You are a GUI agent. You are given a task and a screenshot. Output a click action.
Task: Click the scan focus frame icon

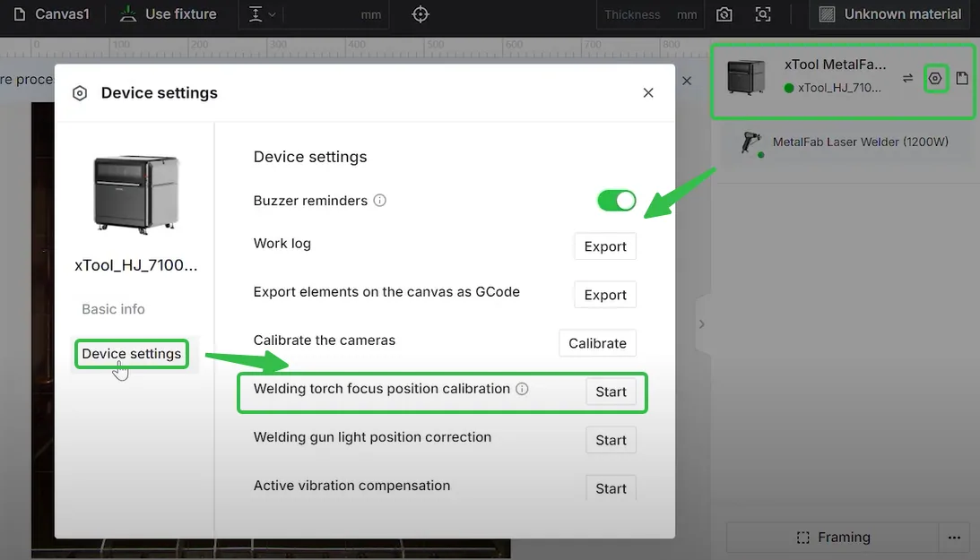763,13
